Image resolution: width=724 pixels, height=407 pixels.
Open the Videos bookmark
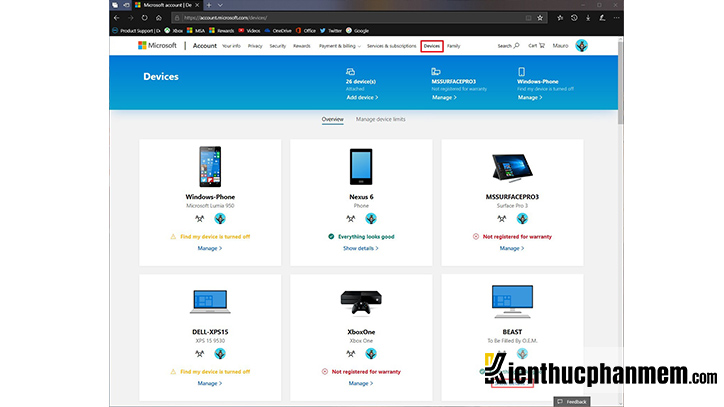pos(249,31)
